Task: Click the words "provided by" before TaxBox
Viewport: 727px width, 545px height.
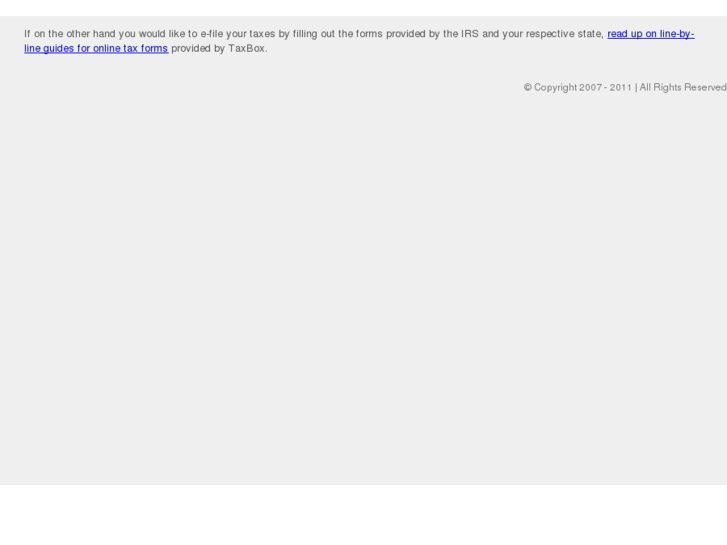Action: coord(198,48)
